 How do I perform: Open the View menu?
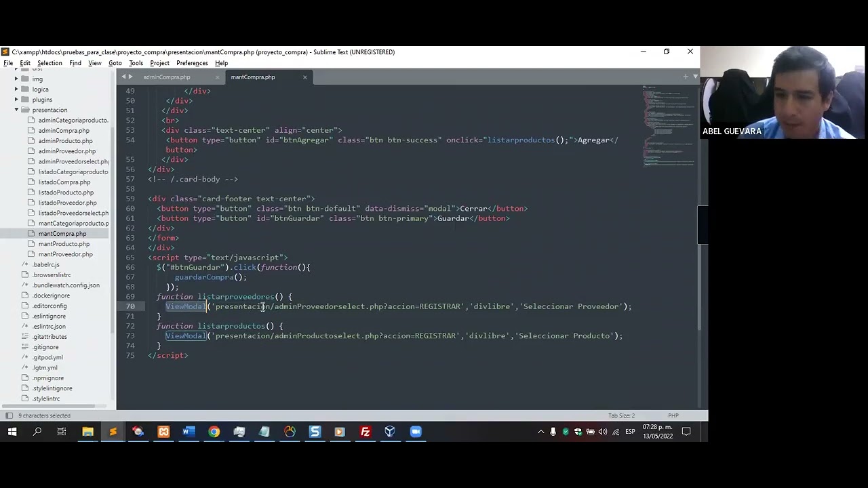[x=95, y=63]
